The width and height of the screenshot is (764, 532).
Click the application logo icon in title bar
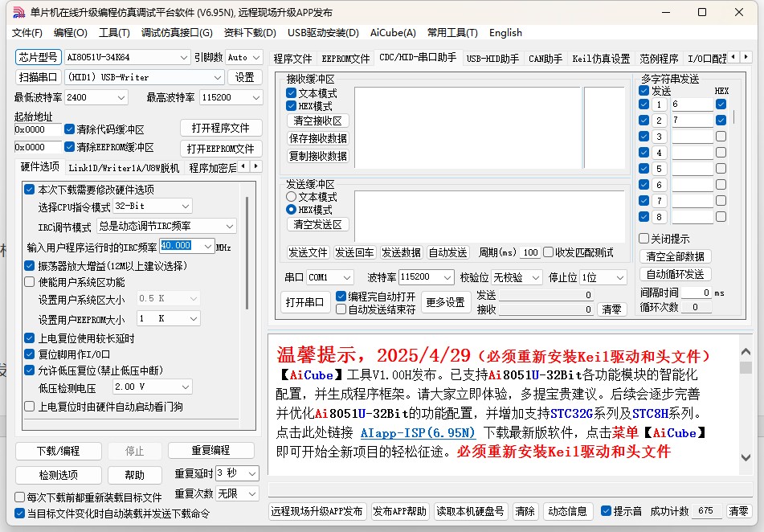[19, 12]
